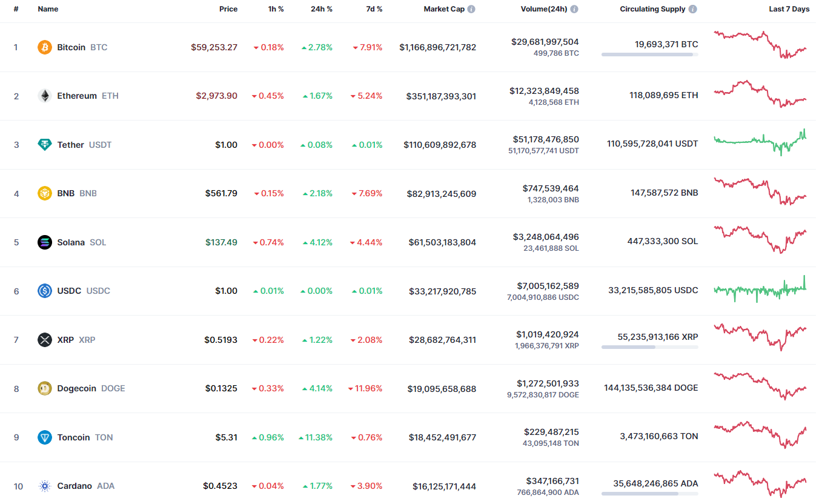Open the XRP coin name link
This screenshot has width=822, height=504.
click(x=65, y=340)
